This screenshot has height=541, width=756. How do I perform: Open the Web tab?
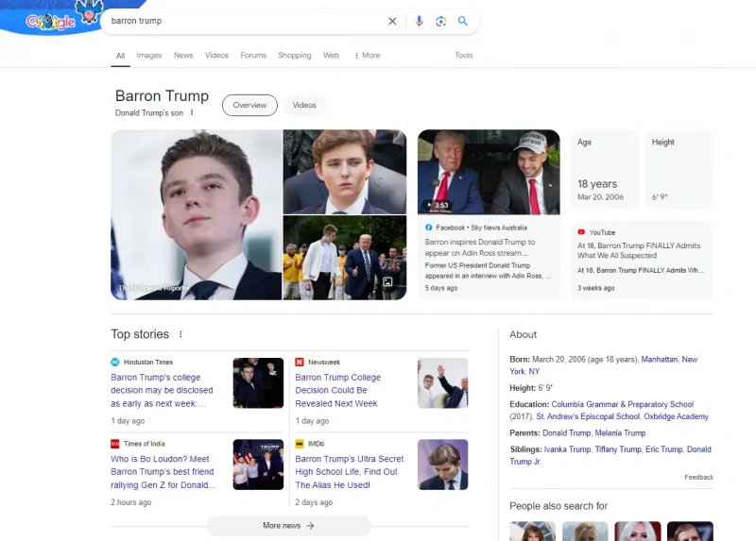[x=331, y=56]
